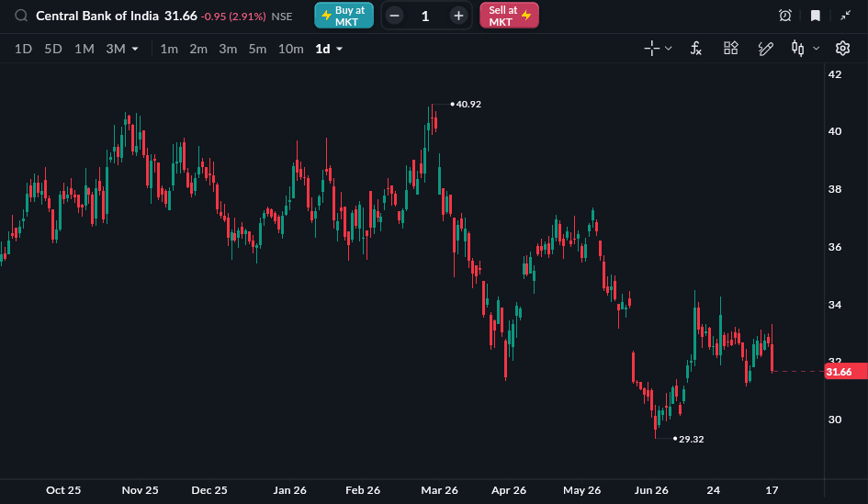The width and height of the screenshot is (868, 504).
Task: Select the drawing tools ruler-pencil icon
Action: pyautogui.click(x=765, y=49)
